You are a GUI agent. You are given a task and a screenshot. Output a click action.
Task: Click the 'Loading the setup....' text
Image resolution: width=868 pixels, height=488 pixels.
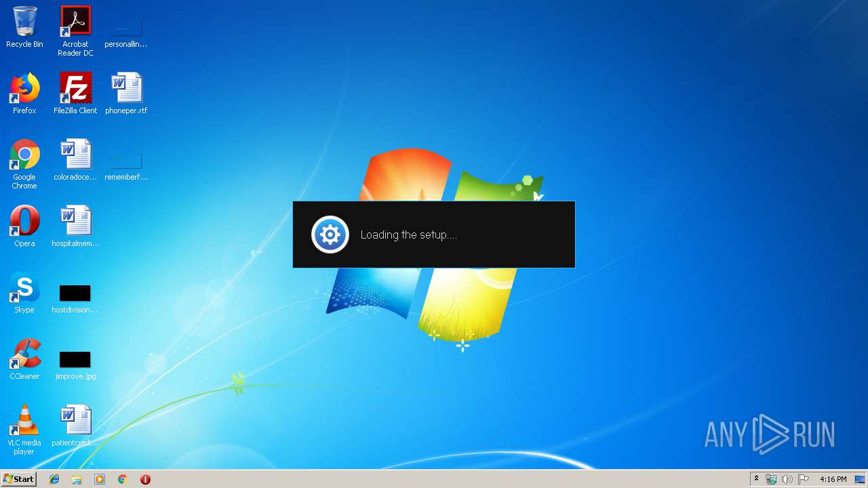409,235
